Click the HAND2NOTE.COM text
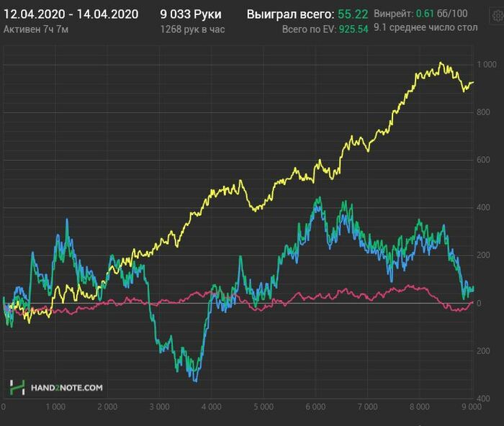The image size is (504, 426). pos(67,388)
